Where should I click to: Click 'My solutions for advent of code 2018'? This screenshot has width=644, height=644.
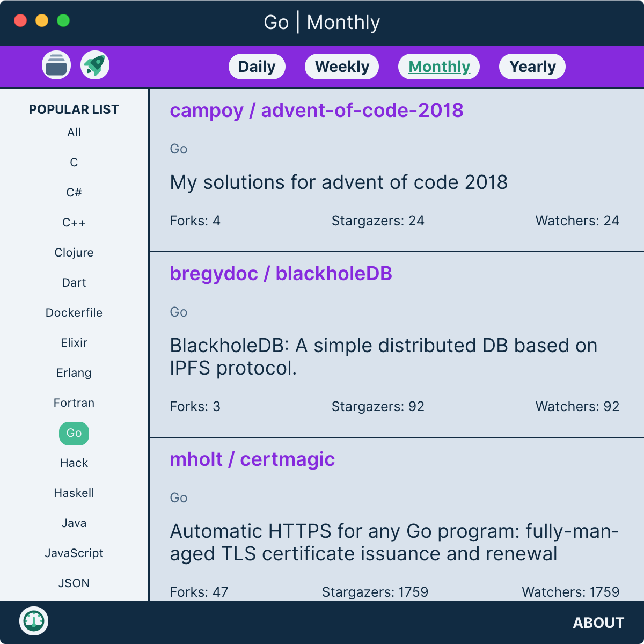click(x=339, y=182)
